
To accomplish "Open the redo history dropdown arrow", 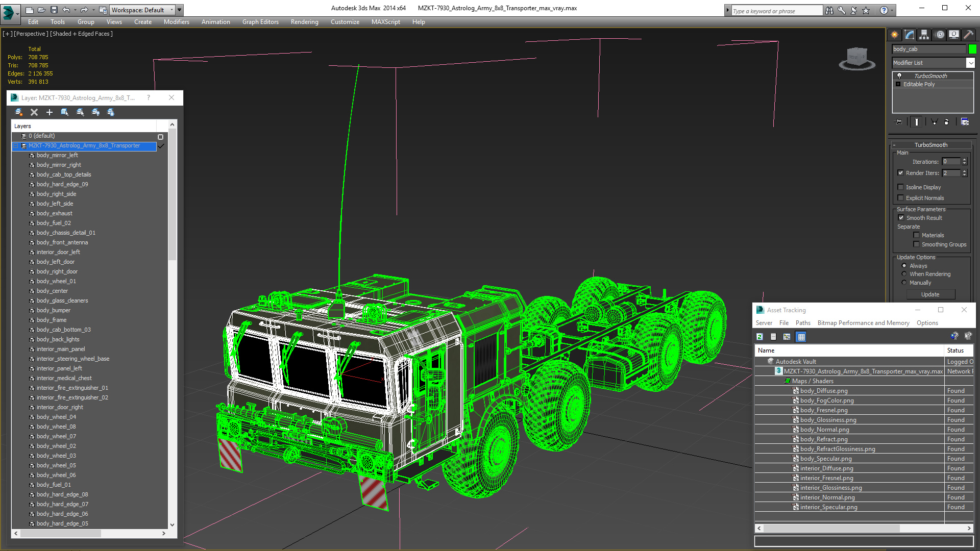I will [x=93, y=10].
